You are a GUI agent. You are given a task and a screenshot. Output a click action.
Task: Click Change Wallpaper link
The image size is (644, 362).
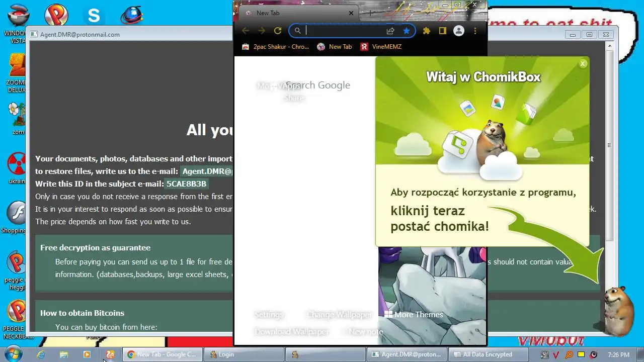point(340,315)
